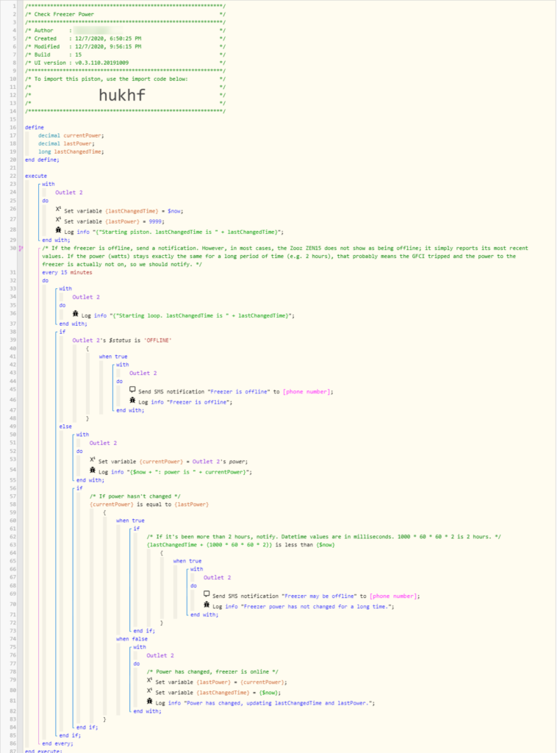Click the "end every;" line
The width and height of the screenshot is (560, 753).
coord(57,744)
